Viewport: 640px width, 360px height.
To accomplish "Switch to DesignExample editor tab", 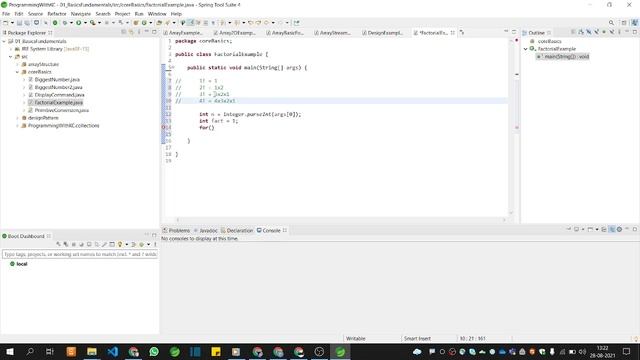I will [x=382, y=33].
